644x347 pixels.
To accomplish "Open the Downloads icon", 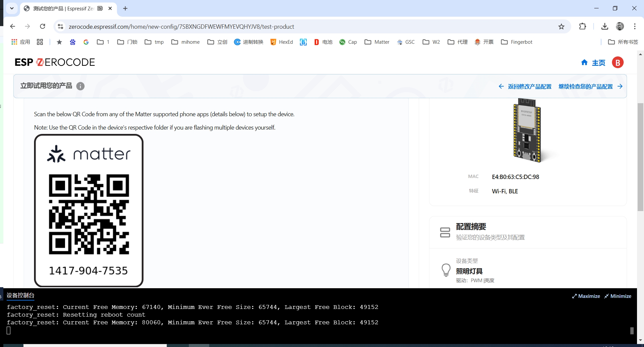I will [x=605, y=26].
